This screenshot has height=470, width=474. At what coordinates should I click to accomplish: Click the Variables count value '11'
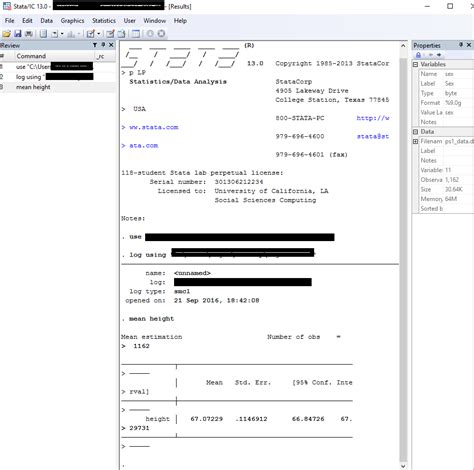448,170
